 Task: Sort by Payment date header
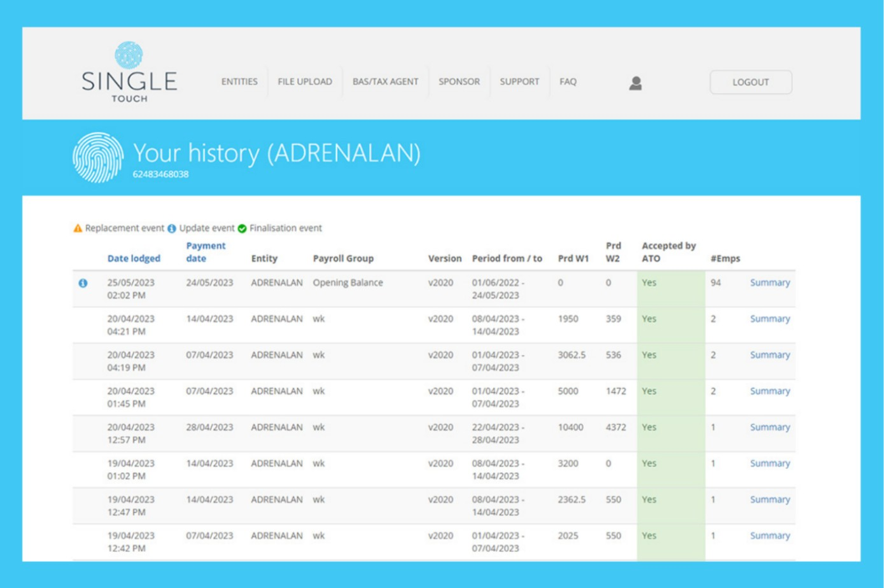click(206, 252)
